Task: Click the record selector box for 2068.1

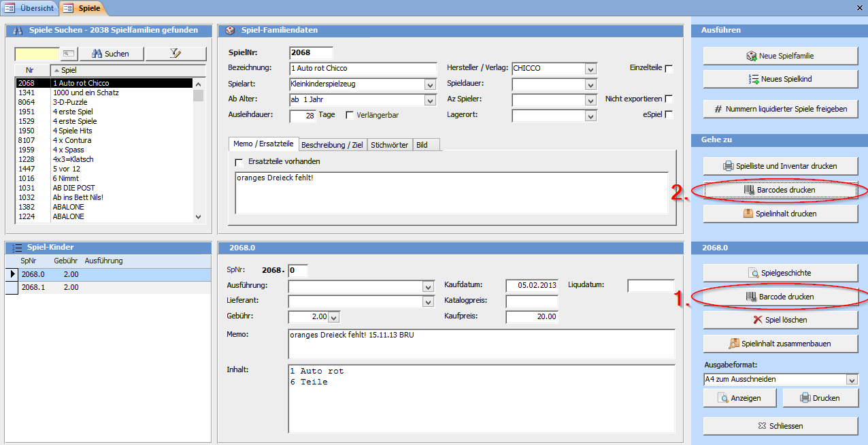Action: (x=12, y=288)
